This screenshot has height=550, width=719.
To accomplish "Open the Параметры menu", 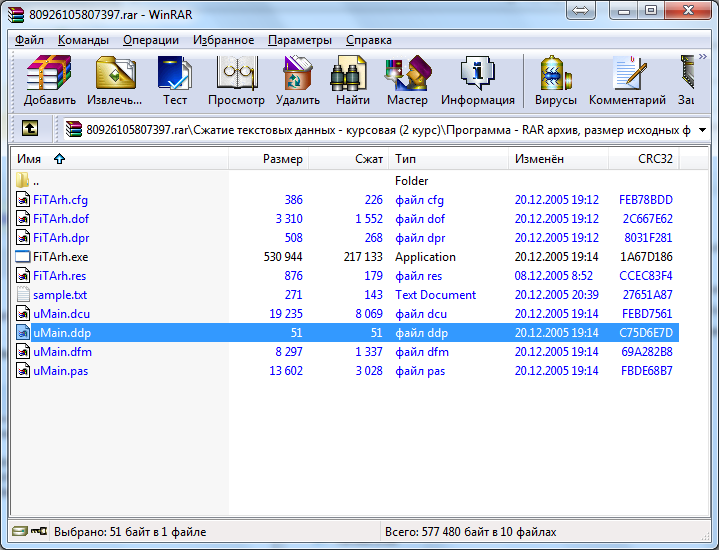I will pos(300,40).
